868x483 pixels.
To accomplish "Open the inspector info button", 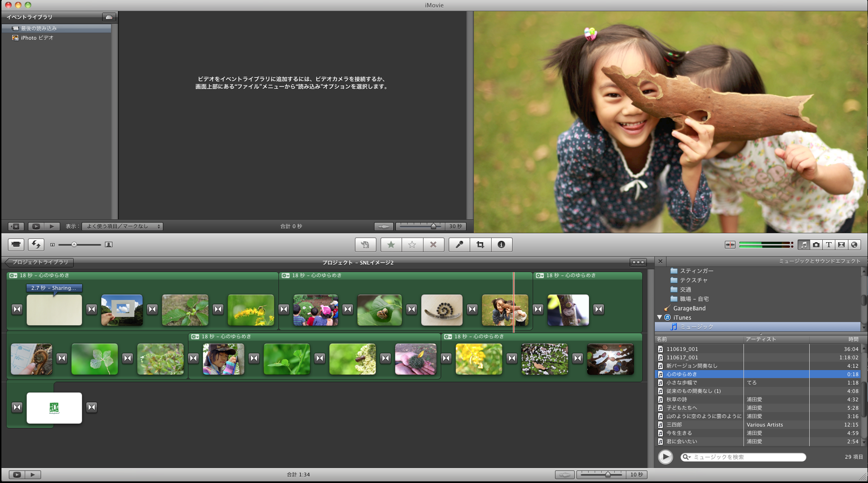I will 501,245.
